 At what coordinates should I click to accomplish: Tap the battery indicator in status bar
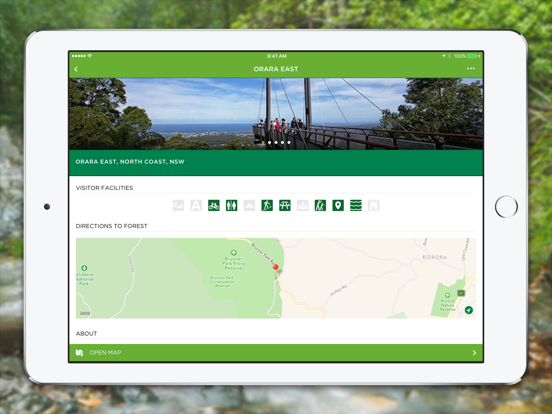(x=472, y=56)
